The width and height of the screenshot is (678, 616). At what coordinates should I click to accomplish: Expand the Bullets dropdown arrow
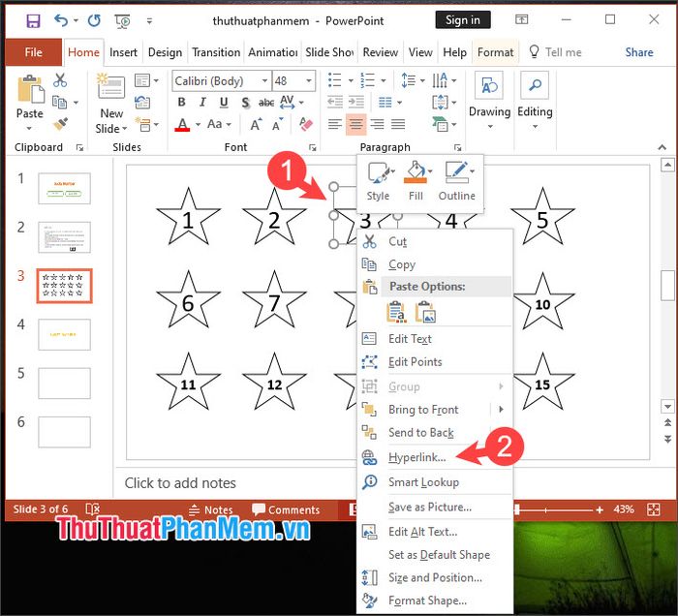(351, 80)
